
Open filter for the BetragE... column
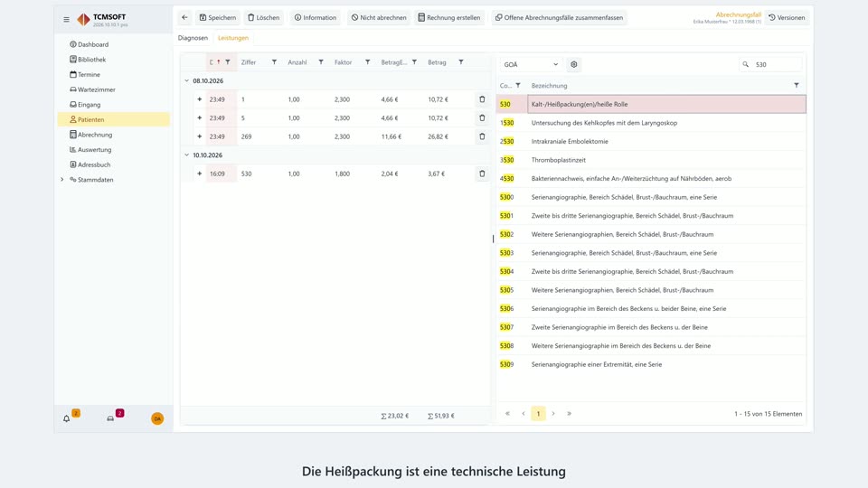tap(414, 62)
